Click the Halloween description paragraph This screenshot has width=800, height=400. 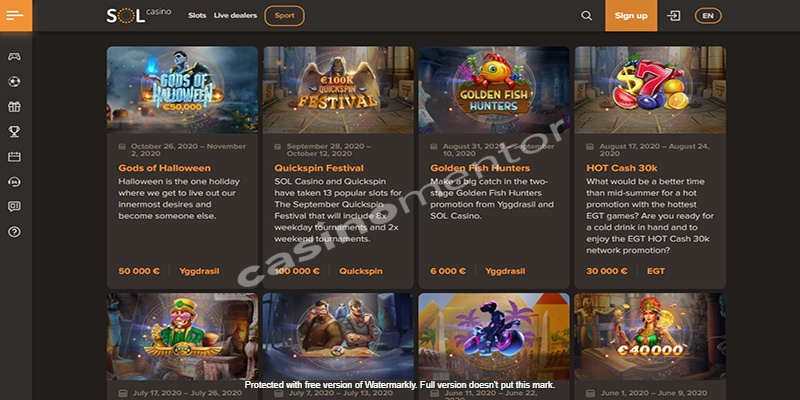[x=179, y=198]
